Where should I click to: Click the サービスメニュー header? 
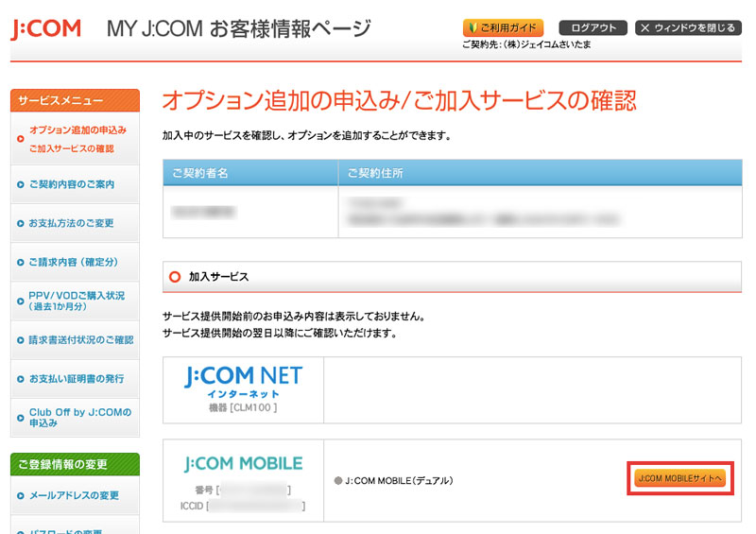click(76, 100)
